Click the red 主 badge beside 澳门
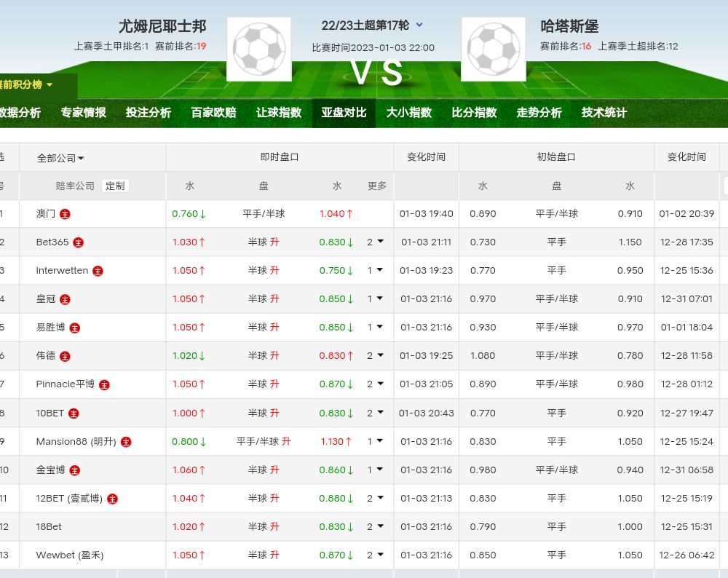The height and width of the screenshot is (578, 728). [x=66, y=214]
